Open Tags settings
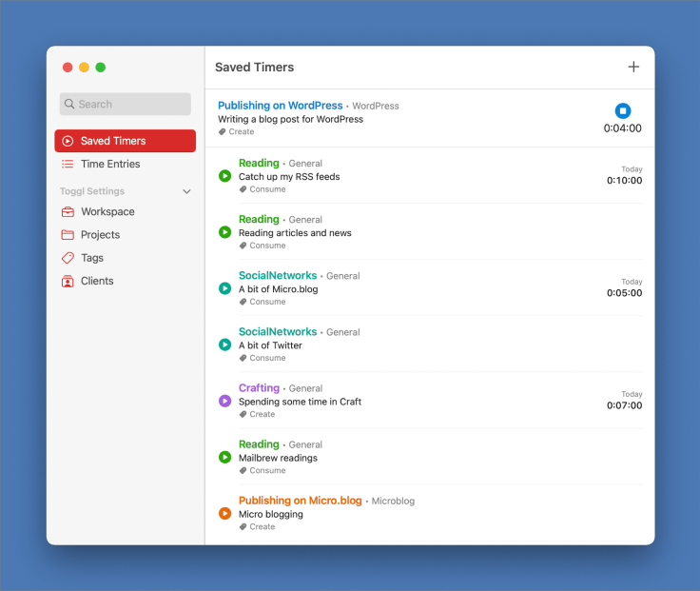Screen dimensions: 700x591 pyautogui.click(x=125, y=258)
